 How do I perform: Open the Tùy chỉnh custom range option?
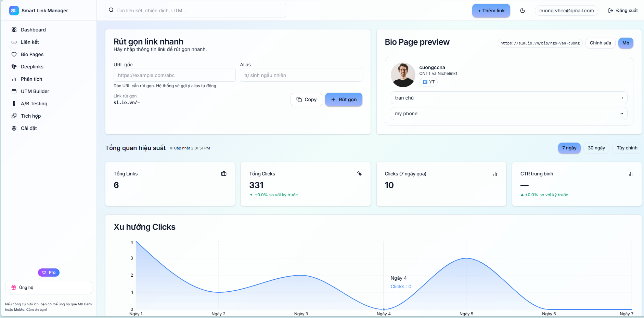coord(627,148)
